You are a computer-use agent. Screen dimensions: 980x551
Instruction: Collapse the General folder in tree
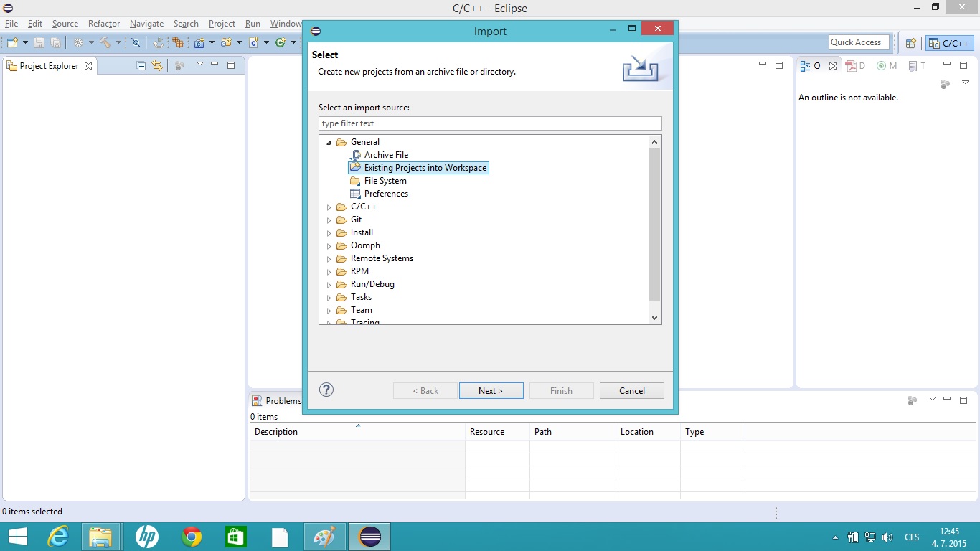[x=329, y=143]
